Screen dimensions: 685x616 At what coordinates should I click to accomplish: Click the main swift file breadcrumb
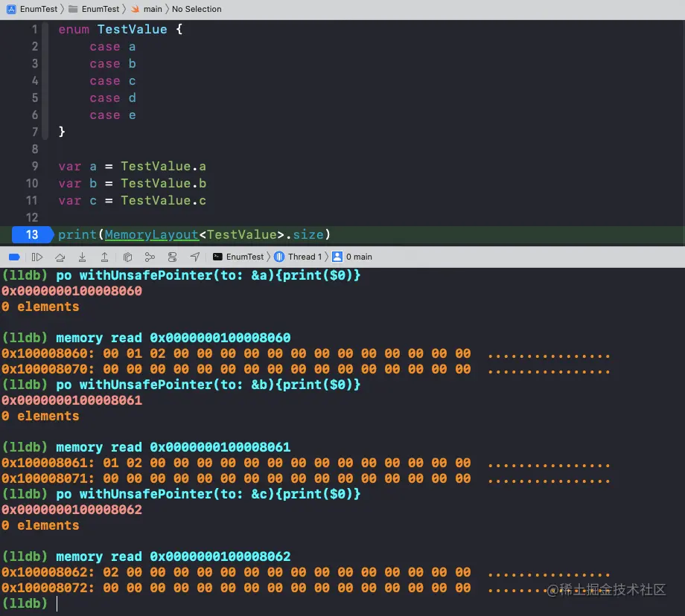click(147, 9)
